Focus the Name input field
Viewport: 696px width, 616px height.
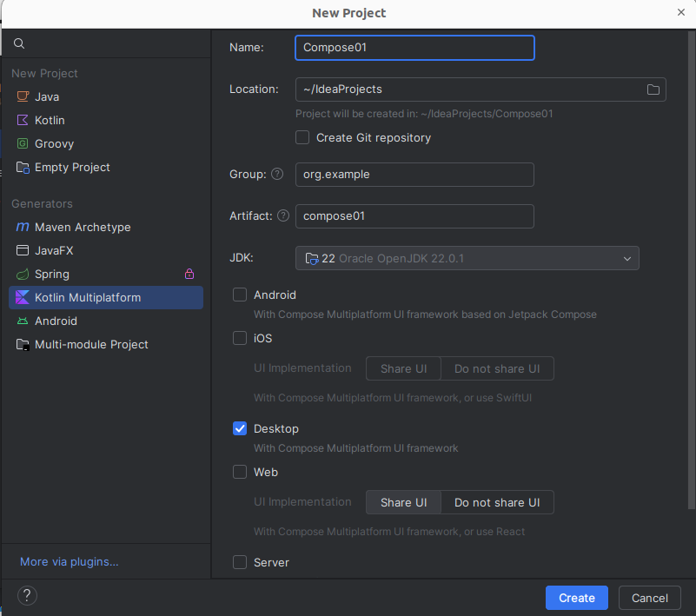[x=414, y=48]
